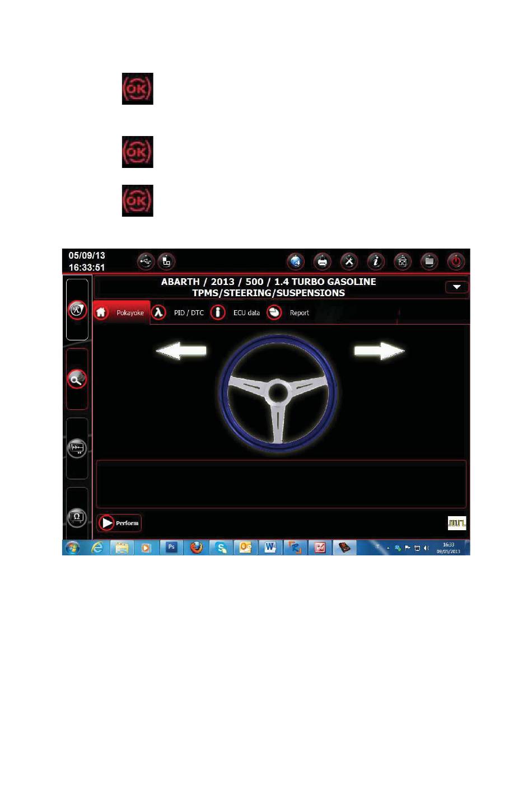Open the ECU data tab
The width and height of the screenshot is (532, 795).
click(235, 312)
